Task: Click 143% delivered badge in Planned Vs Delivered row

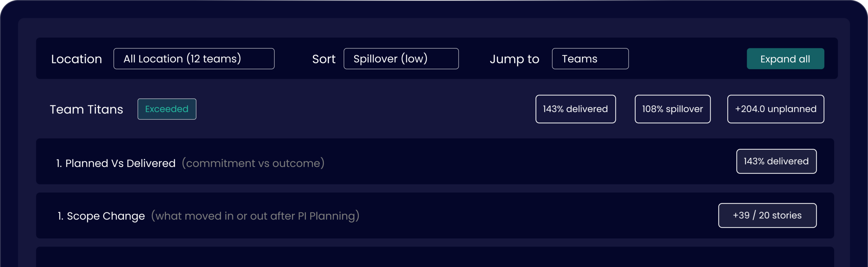Action: (776, 161)
